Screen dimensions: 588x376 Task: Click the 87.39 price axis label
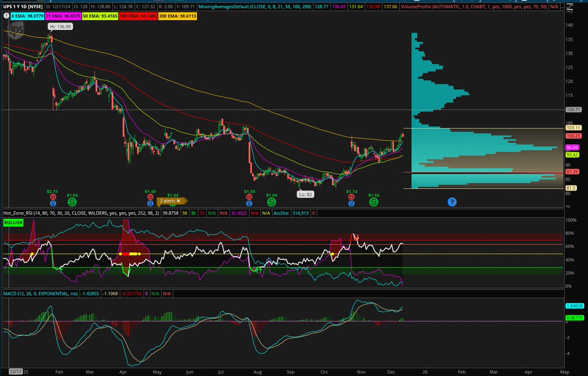(x=571, y=172)
